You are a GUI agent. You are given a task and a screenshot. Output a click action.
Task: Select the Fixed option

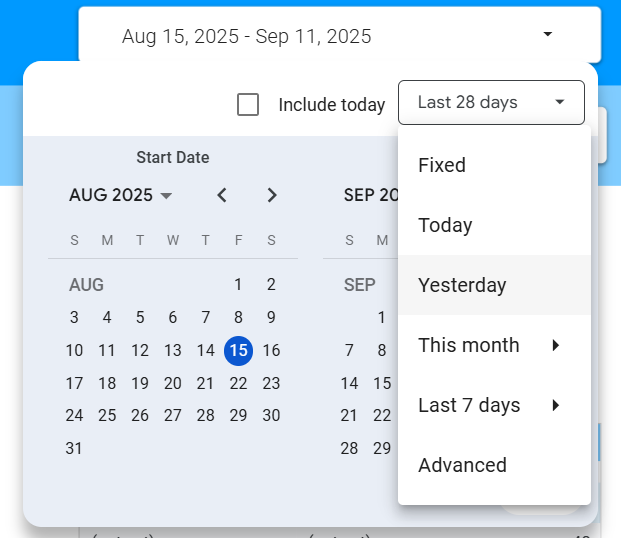click(x=442, y=165)
